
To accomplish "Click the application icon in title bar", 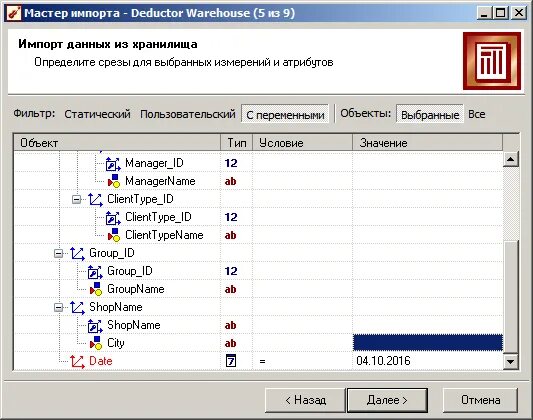I will tap(14, 13).
